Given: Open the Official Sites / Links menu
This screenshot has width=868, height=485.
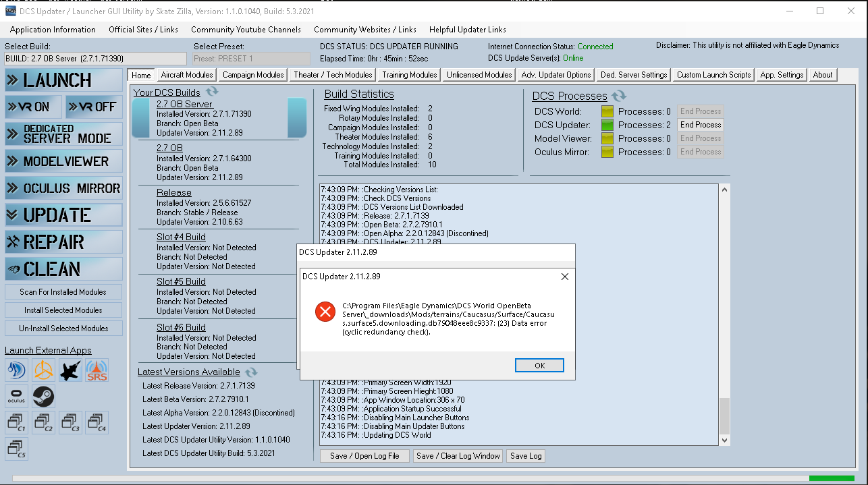Looking at the screenshot, I should 144,30.
